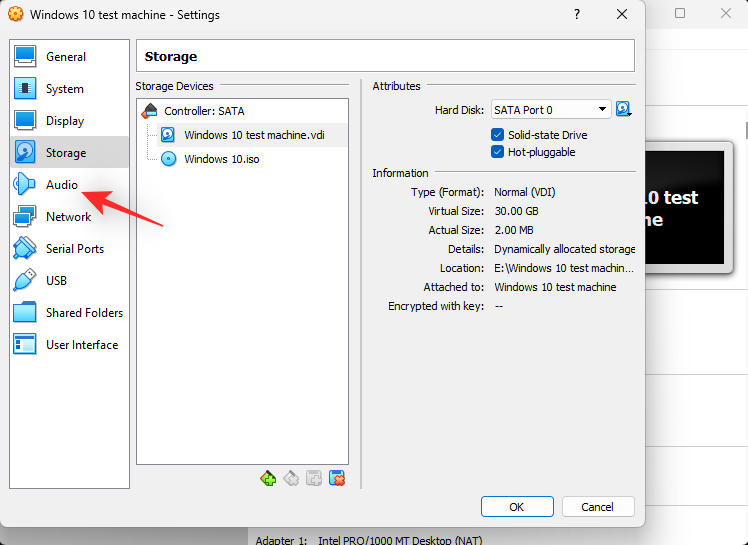
Task: Click the SATA controller icon
Action: click(x=149, y=111)
